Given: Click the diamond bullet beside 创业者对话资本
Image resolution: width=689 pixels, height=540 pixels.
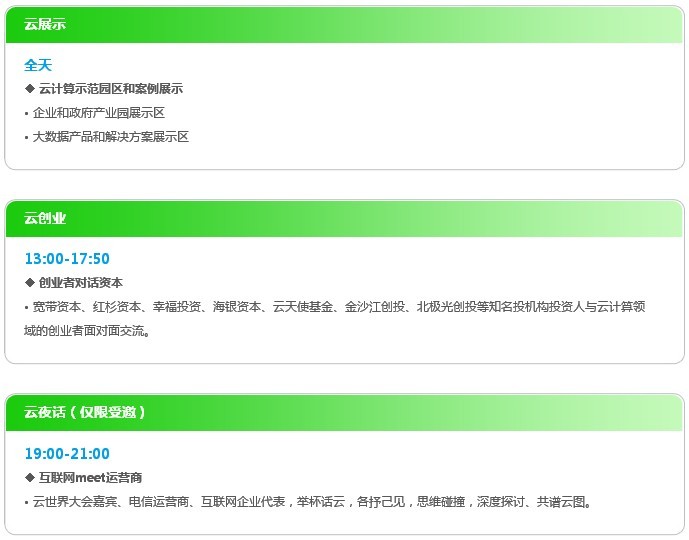Looking at the screenshot, I should pyautogui.click(x=29, y=283).
